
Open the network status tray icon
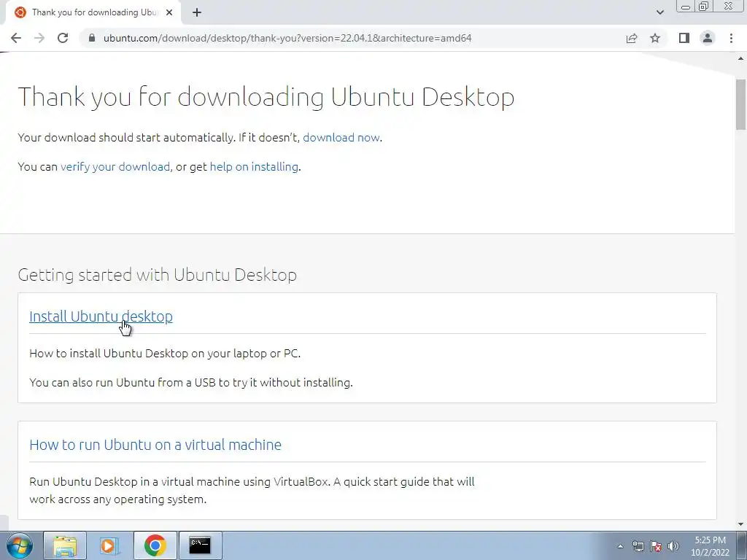pos(638,546)
